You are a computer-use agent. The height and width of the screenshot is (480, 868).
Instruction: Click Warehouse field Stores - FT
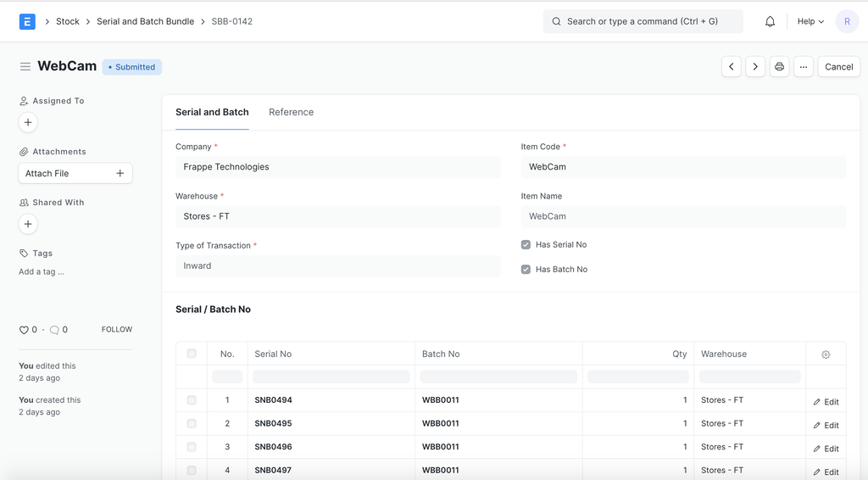coord(338,216)
